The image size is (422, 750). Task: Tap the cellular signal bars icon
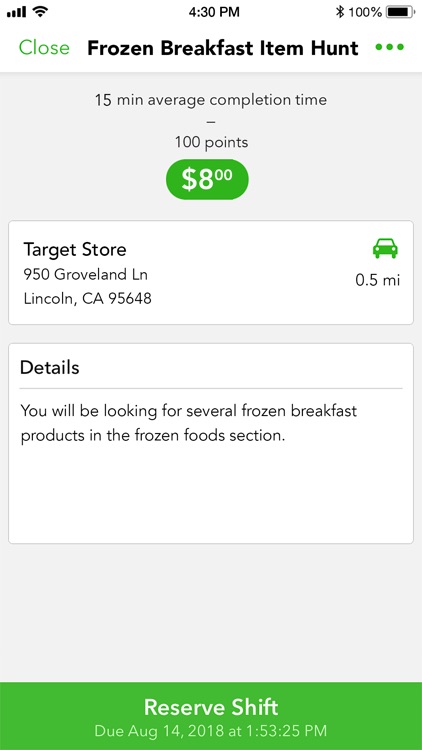17,12
